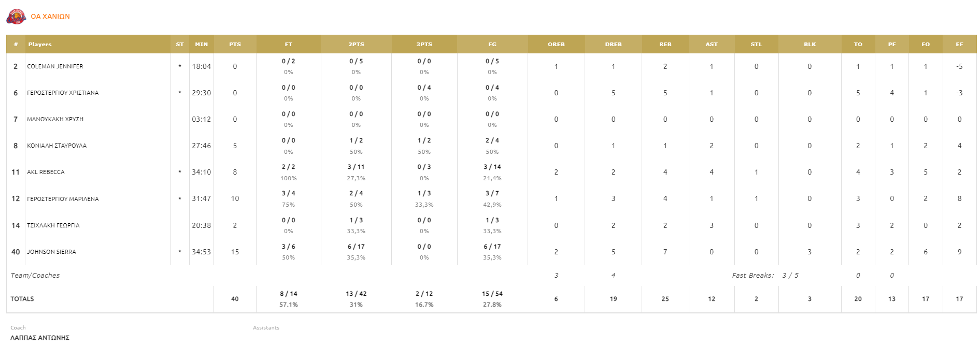Click the PTS column header
The height and width of the screenshot is (345, 980).
click(x=235, y=45)
